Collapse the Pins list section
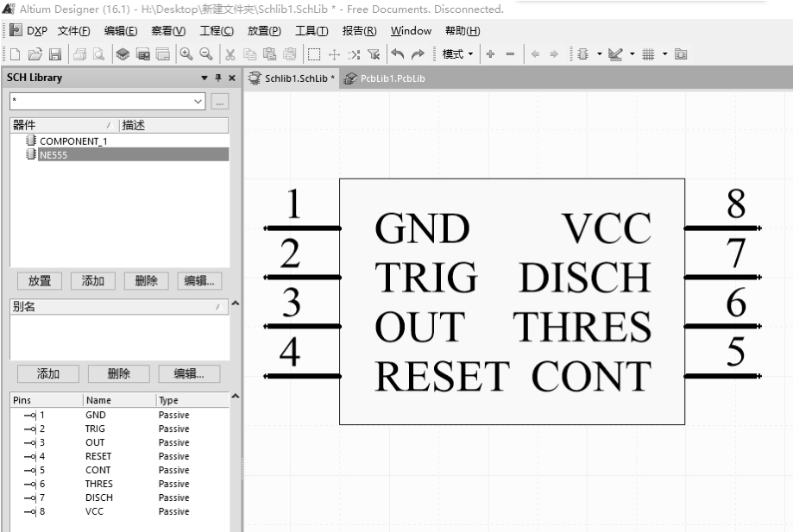 236,396
